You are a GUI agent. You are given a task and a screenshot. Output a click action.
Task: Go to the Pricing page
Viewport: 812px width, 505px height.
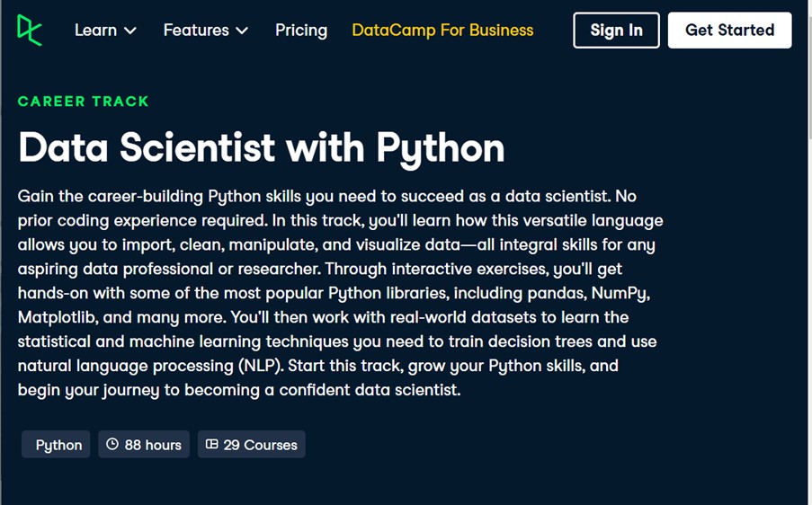301,31
